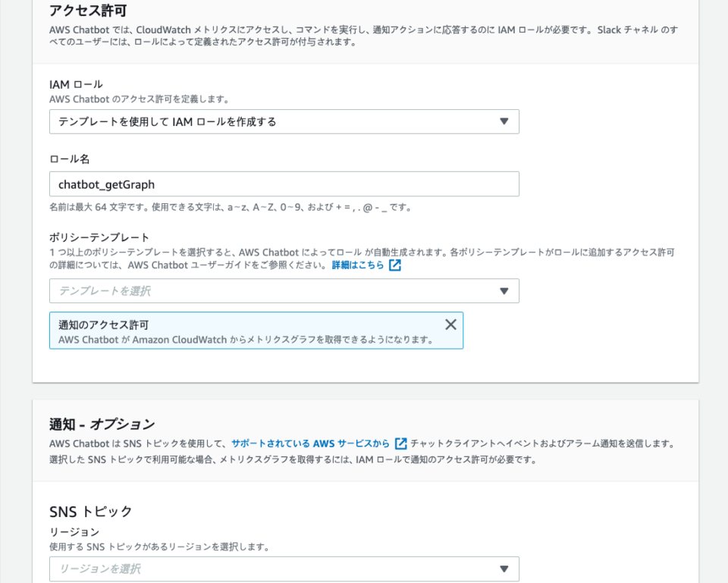Click the X icon on the 通知のアクセス許可 chip
Image resolution: width=728 pixels, height=583 pixels.
451,324
